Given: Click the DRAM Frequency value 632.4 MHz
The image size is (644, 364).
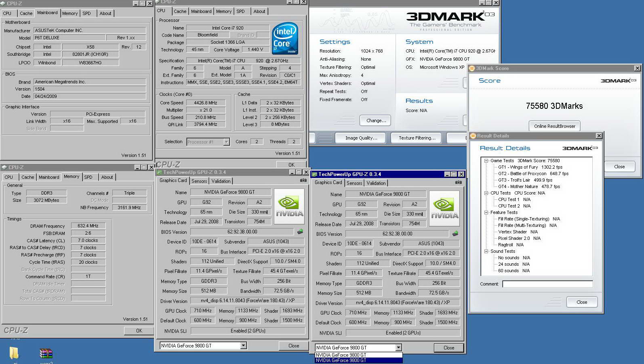Looking at the screenshot, I should pyautogui.click(x=88, y=226).
